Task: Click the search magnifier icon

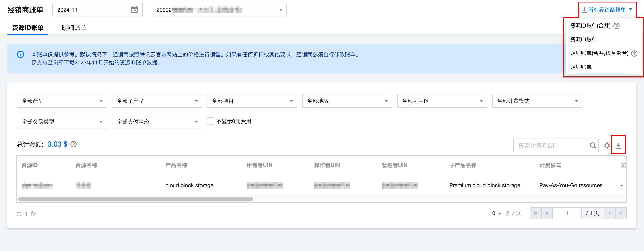Action: pyautogui.click(x=593, y=145)
